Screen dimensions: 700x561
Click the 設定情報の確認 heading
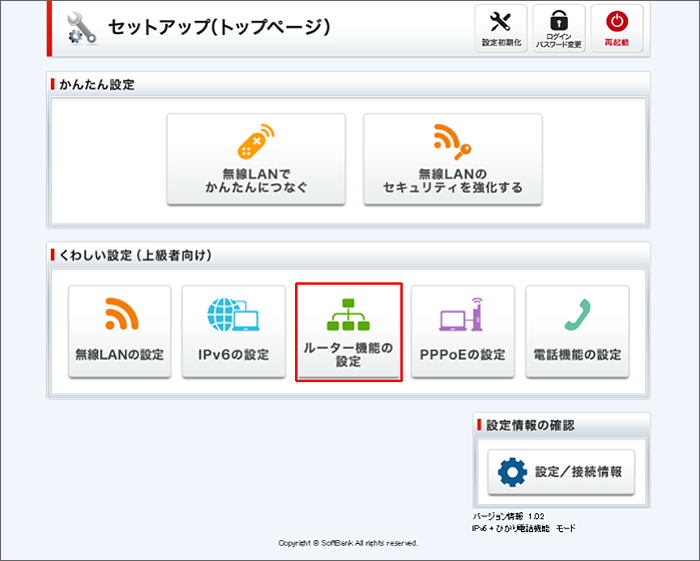(530, 425)
